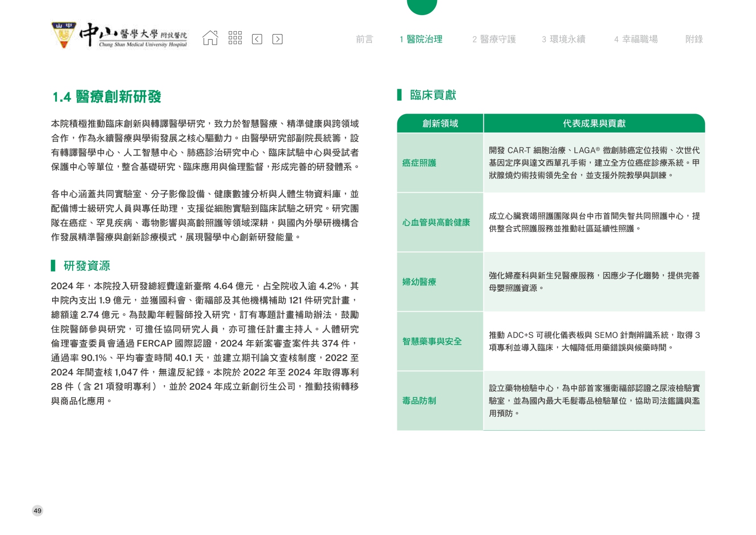Select the 癌症照護 table row label

(419, 163)
